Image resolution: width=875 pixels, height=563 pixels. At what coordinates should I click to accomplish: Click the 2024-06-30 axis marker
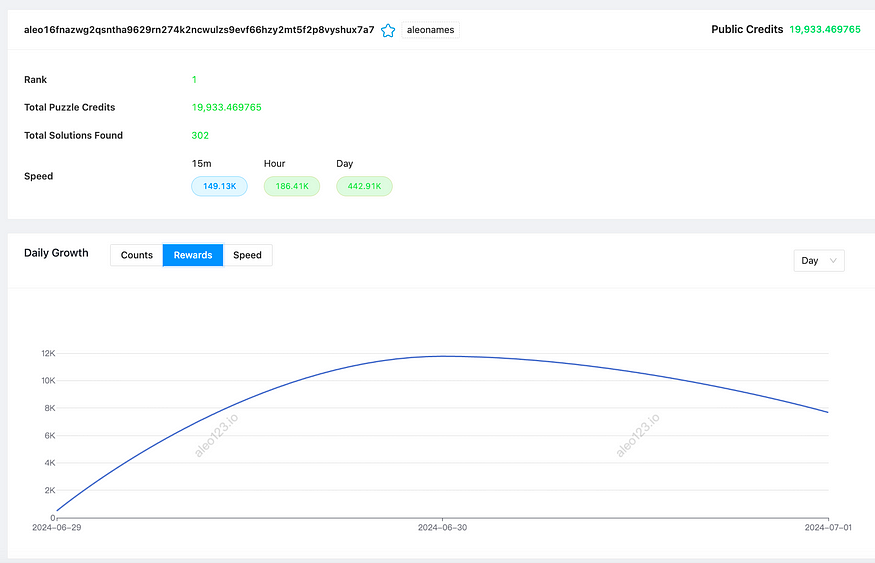(x=443, y=527)
